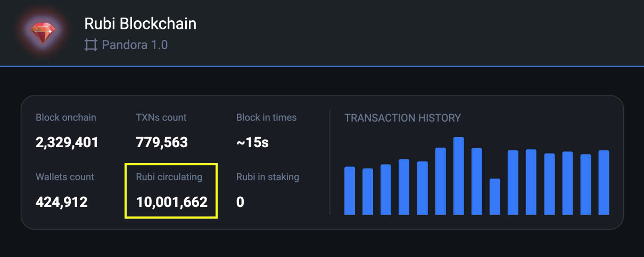The width and height of the screenshot is (644, 257).
Task: Click the Rubi in staking label
Action: pos(268,176)
